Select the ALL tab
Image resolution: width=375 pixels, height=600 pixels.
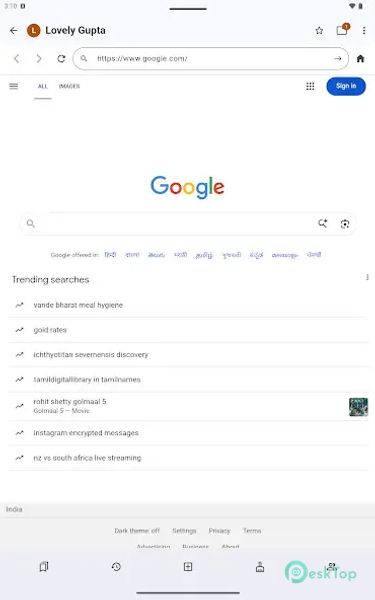point(43,86)
